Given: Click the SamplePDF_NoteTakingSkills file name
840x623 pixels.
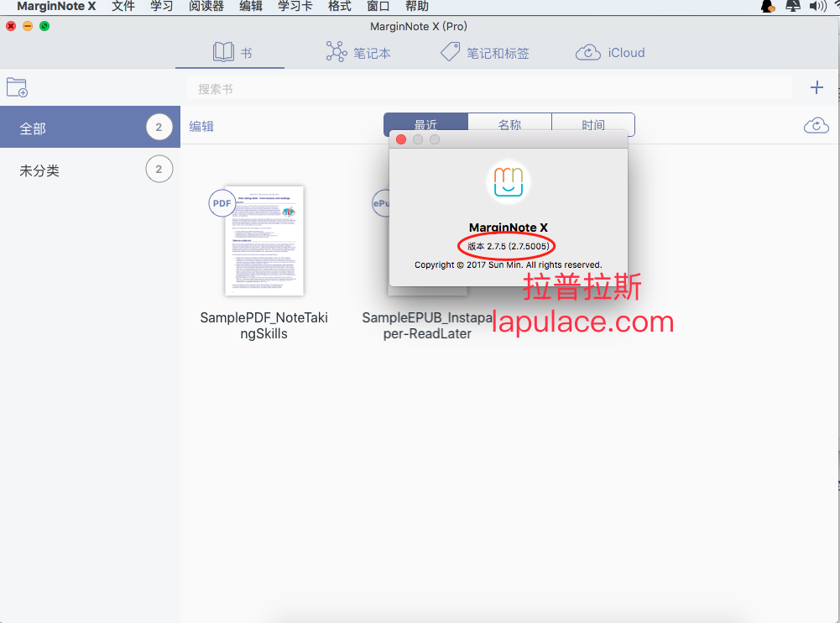Looking at the screenshot, I should coord(264,326).
